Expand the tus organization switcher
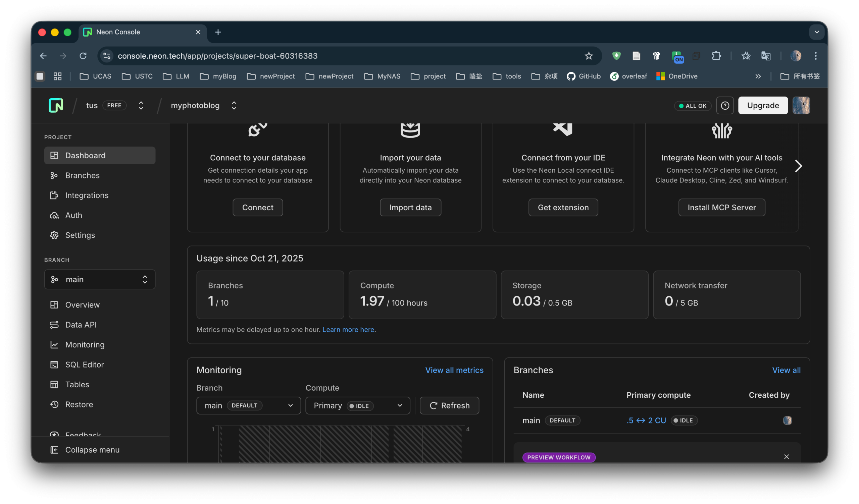Image resolution: width=859 pixels, height=504 pixels. pos(141,106)
